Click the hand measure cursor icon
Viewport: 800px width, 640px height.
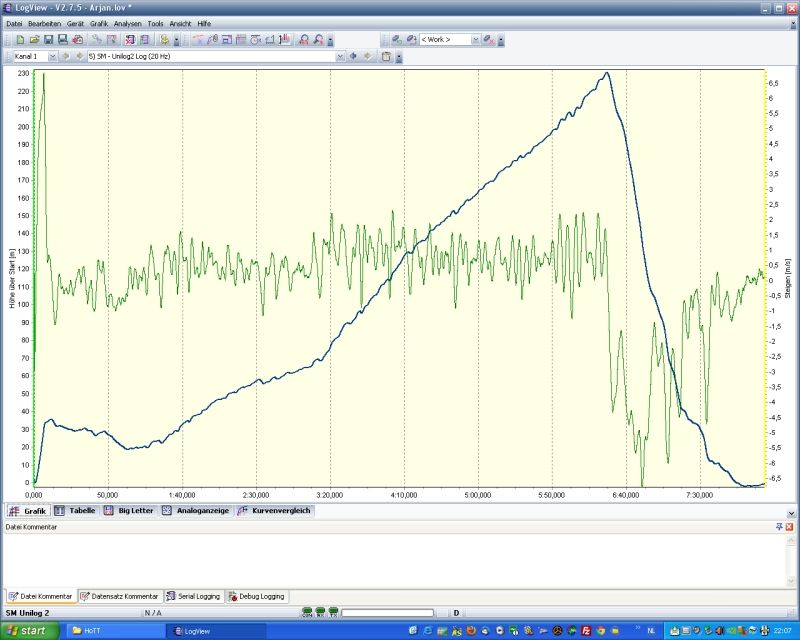[x=285, y=40]
